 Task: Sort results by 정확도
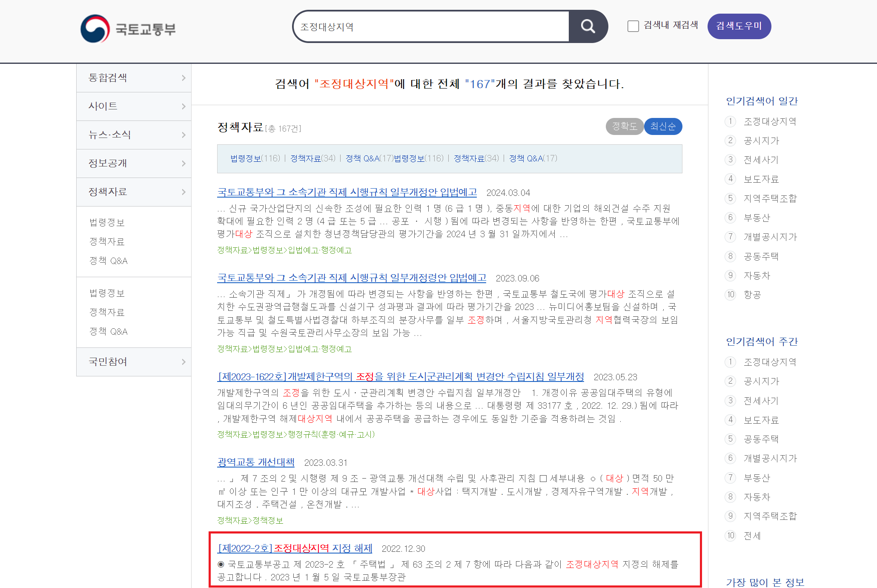click(x=624, y=126)
